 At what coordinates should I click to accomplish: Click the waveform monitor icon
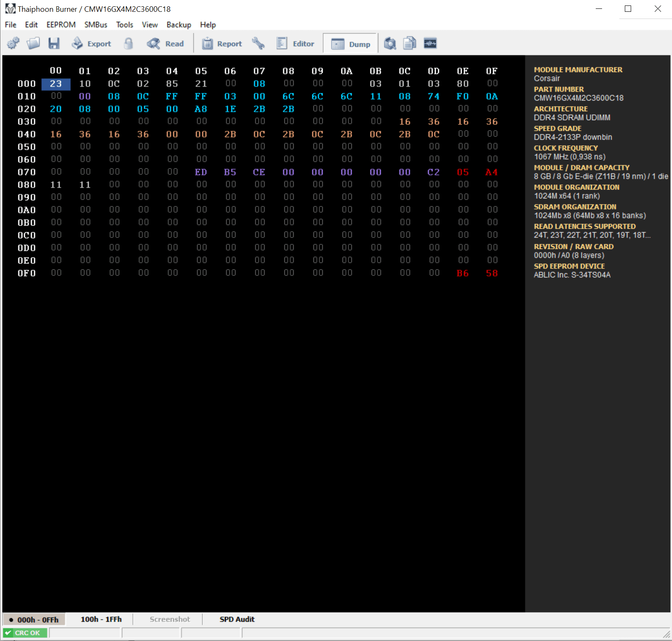[430, 43]
